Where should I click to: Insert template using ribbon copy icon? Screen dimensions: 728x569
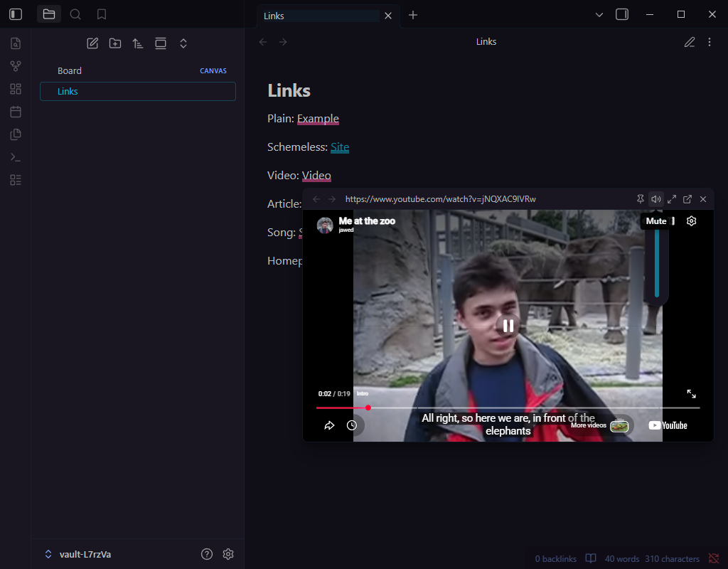[16, 134]
